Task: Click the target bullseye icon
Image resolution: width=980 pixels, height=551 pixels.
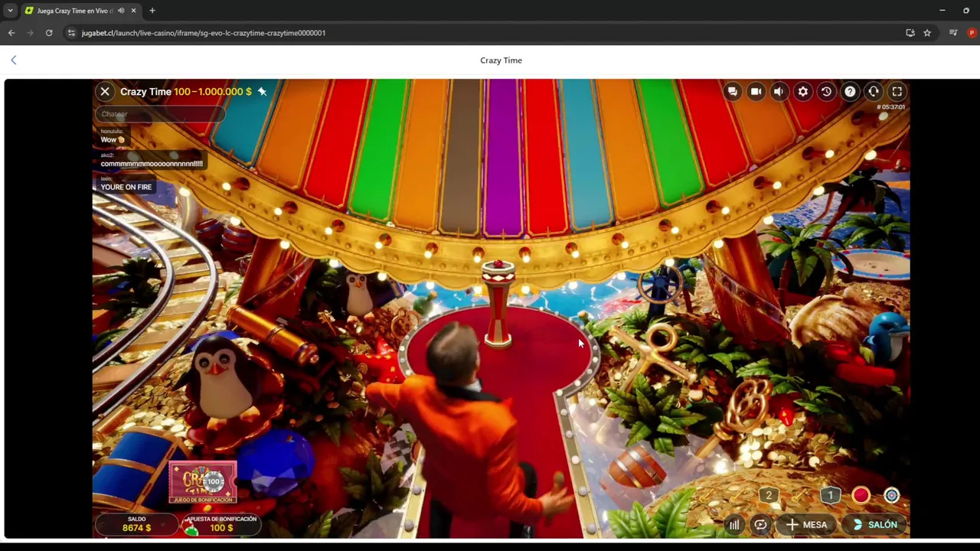Action: (892, 496)
